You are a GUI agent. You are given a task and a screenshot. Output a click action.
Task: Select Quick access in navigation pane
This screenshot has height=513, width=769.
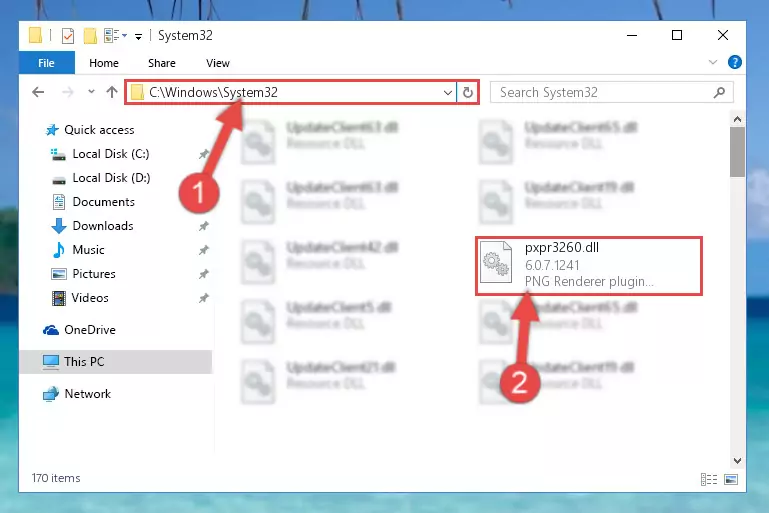pyautogui.click(x=100, y=130)
